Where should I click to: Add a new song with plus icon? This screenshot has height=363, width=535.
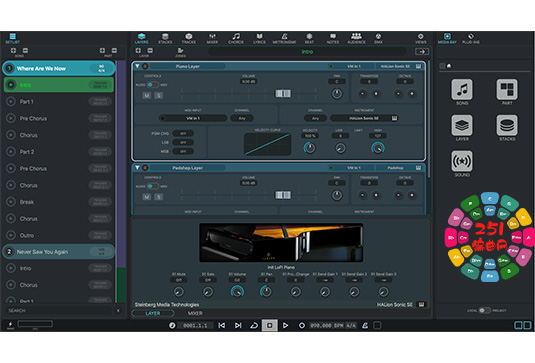point(13,50)
